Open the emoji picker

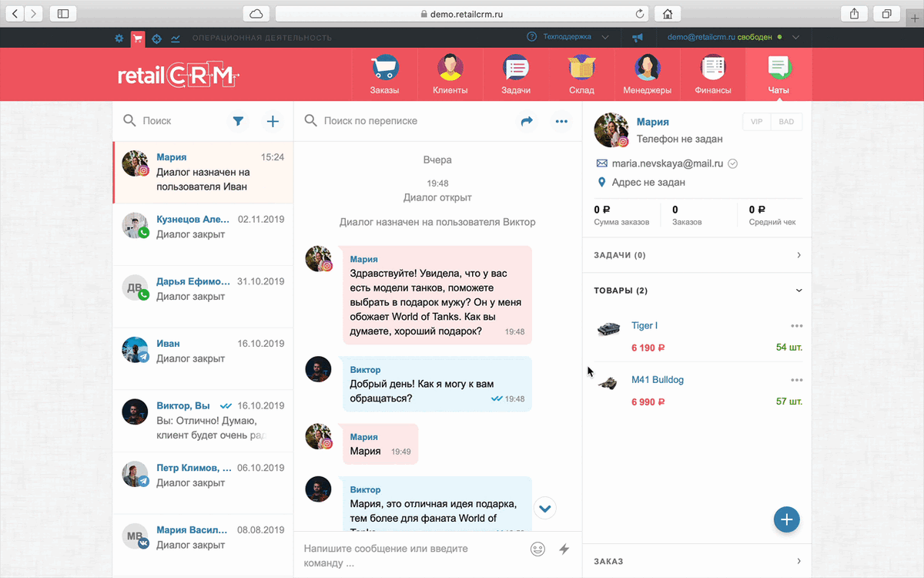pos(537,549)
